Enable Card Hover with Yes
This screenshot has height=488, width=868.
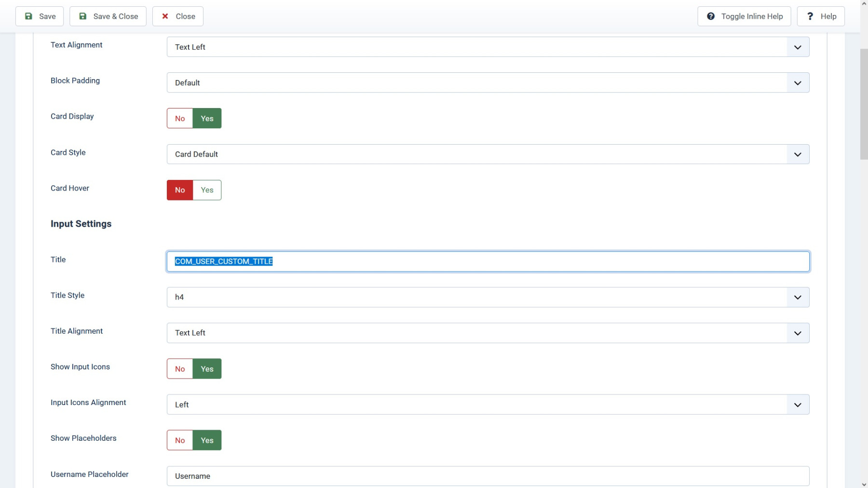pyautogui.click(x=207, y=190)
